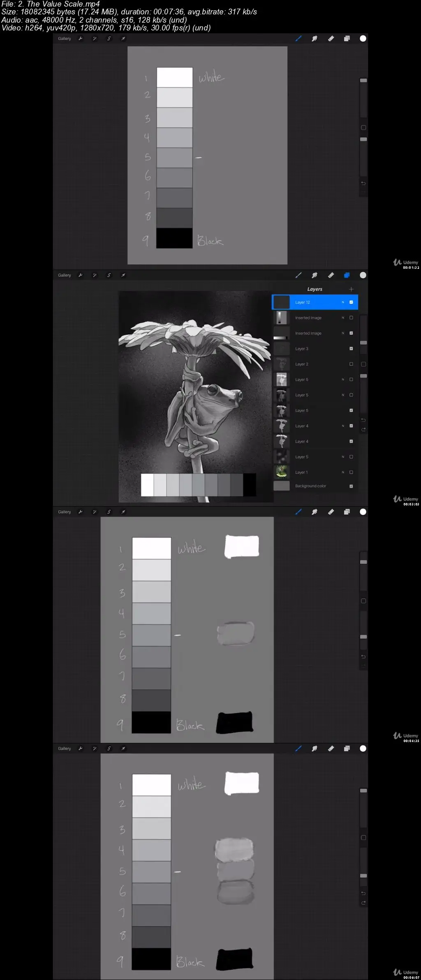The image size is (421, 980).
Task: Pick the Smudge tool in the 00:01:32 frame
Action: coord(315,39)
